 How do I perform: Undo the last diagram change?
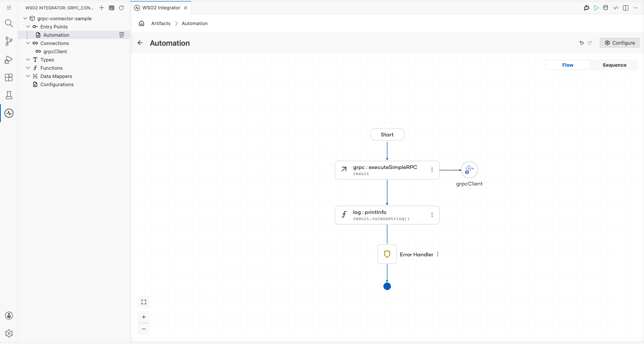click(581, 43)
